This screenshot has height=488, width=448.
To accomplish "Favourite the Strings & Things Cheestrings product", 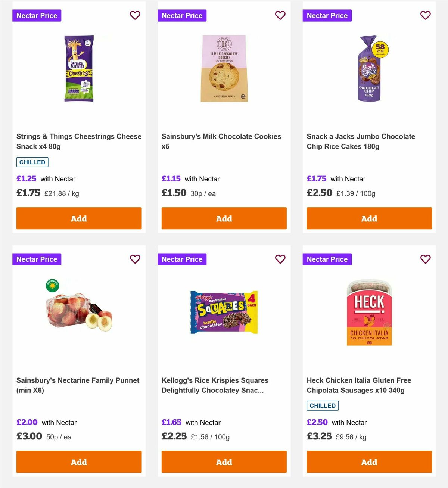I will (135, 15).
